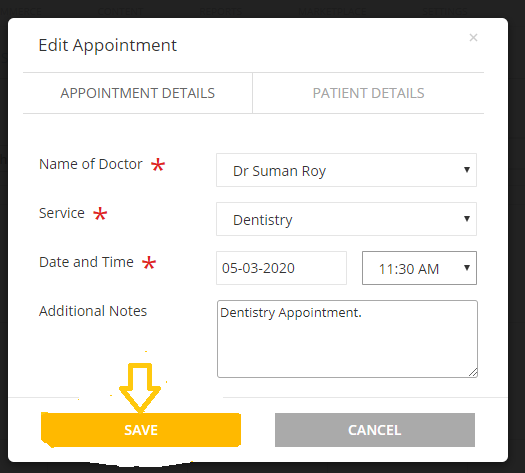
Task: Click the dimmed Settings menu behind dialog
Action: [x=445, y=11]
